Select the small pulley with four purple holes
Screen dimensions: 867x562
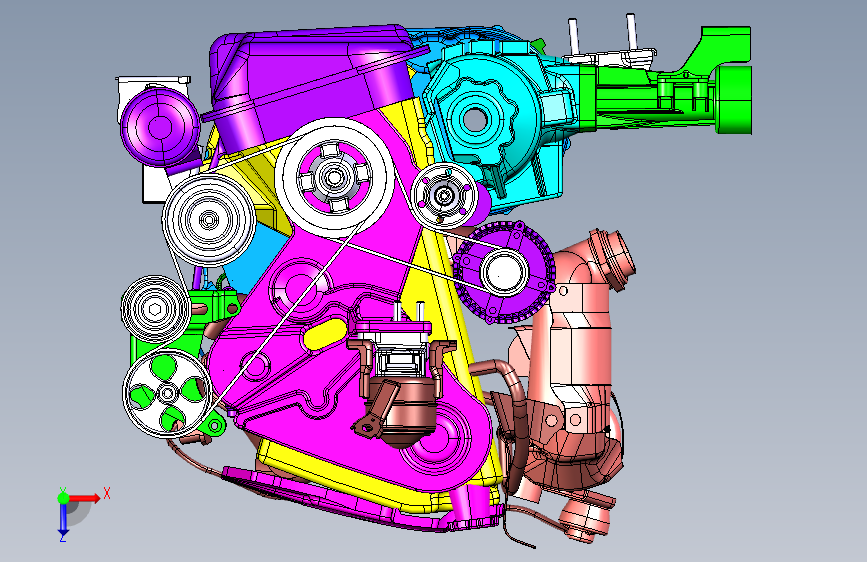coord(443,195)
